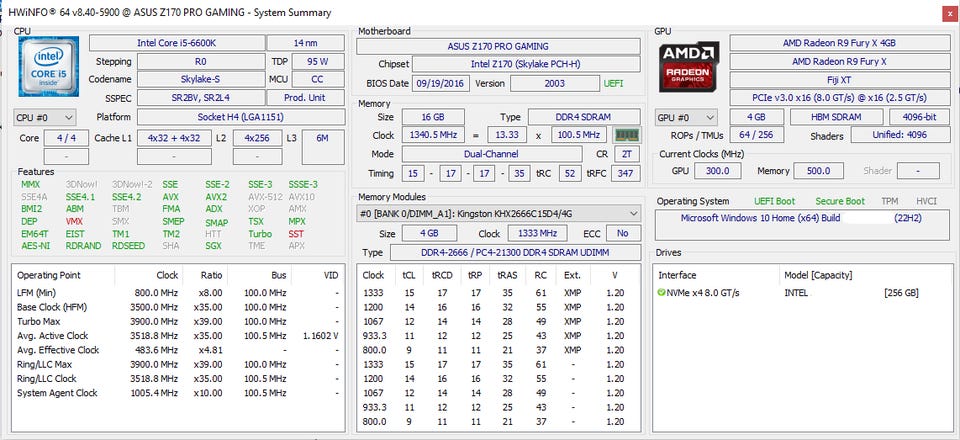Click the SGX feature flag
The height and width of the screenshot is (440, 960).
point(214,246)
